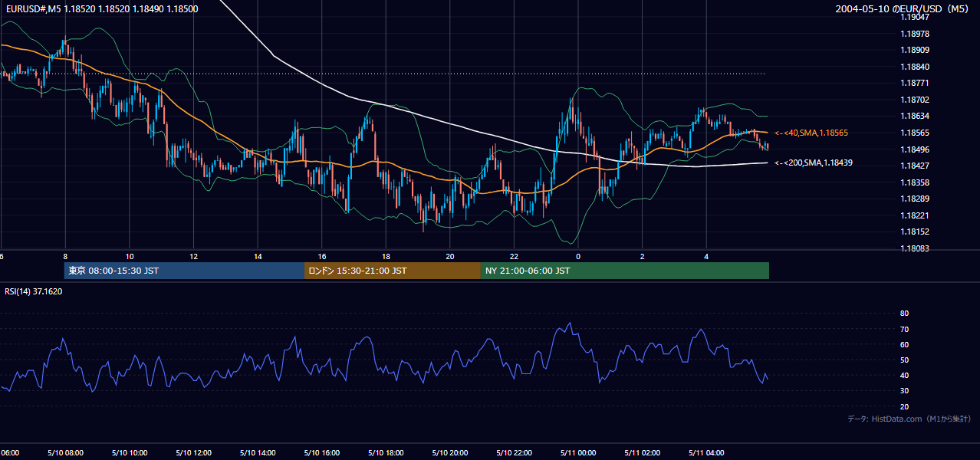Image resolution: width=980 pixels, height=460 pixels.
Task: Click the 5/10 22:00 date label
Action: click(x=514, y=452)
